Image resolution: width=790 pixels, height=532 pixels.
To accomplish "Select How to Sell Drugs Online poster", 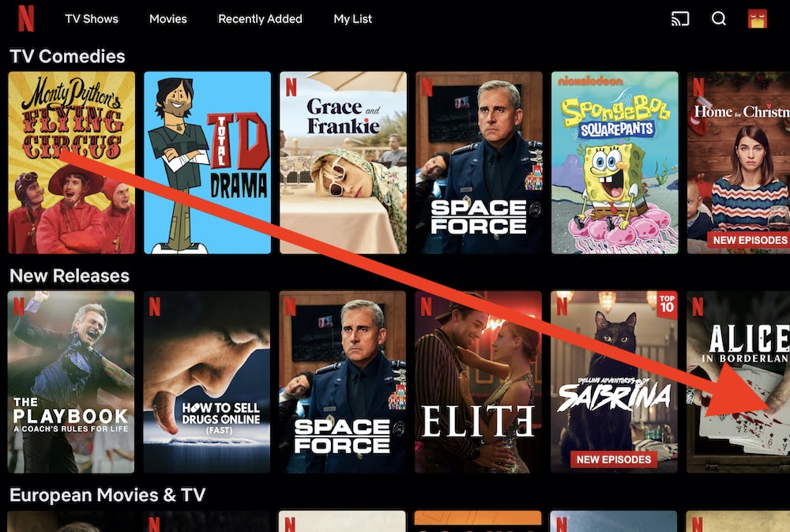I will [x=206, y=382].
